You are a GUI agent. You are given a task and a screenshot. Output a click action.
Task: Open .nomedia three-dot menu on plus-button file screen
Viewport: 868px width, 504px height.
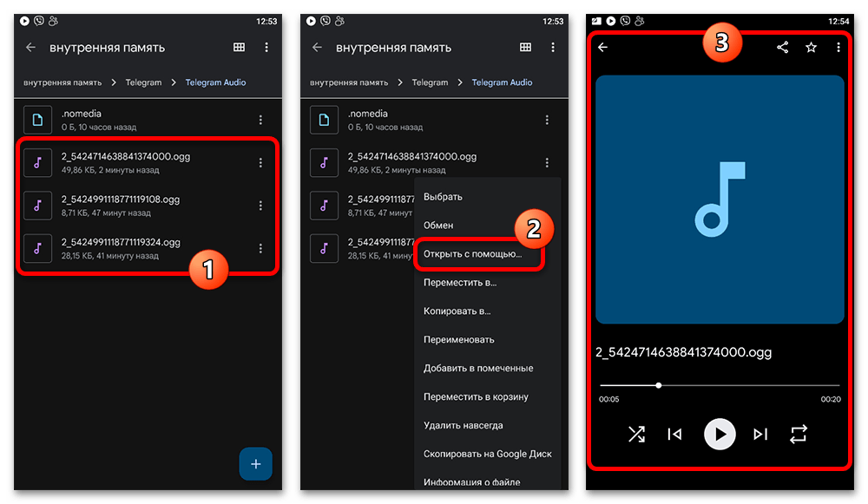click(260, 120)
